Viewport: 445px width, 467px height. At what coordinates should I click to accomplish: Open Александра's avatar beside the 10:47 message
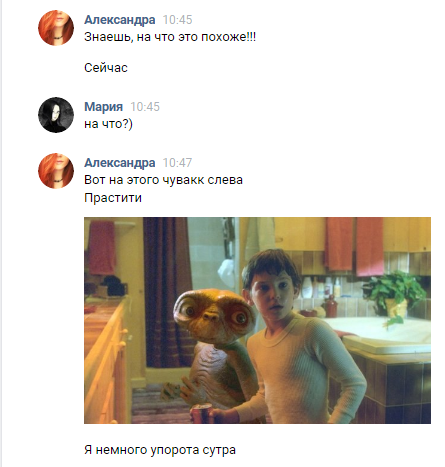(56, 171)
